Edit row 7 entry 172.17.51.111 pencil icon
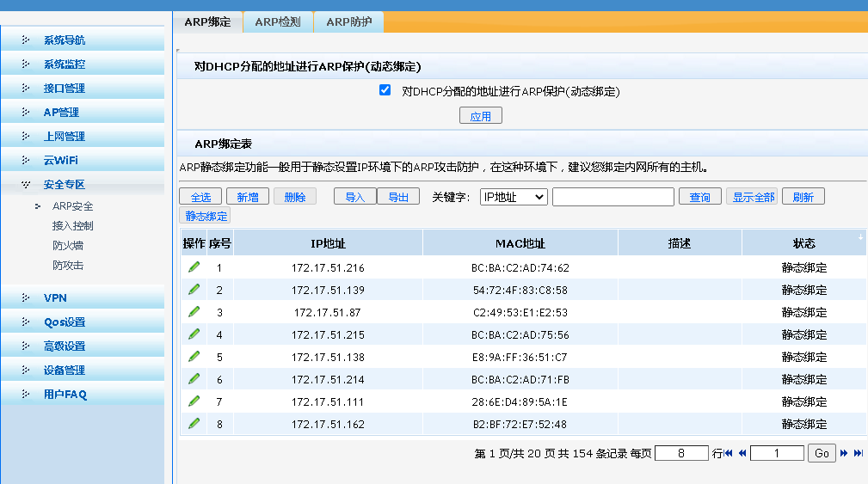This screenshot has width=868, height=484. coord(194,401)
